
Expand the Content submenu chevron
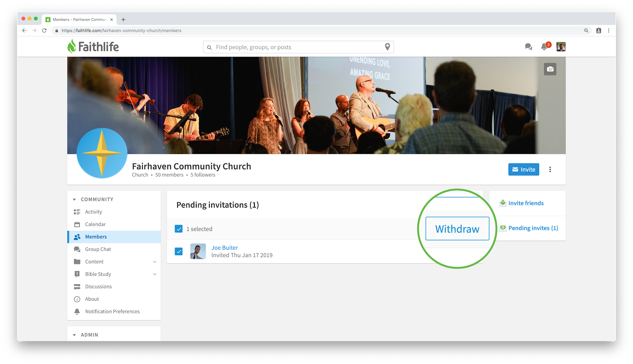pos(155,262)
